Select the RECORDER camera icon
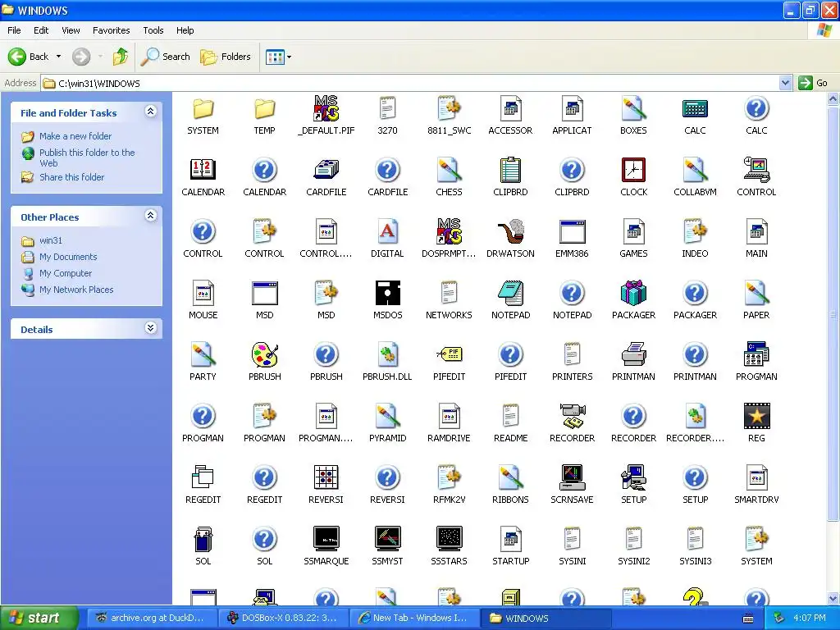 [x=572, y=416]
